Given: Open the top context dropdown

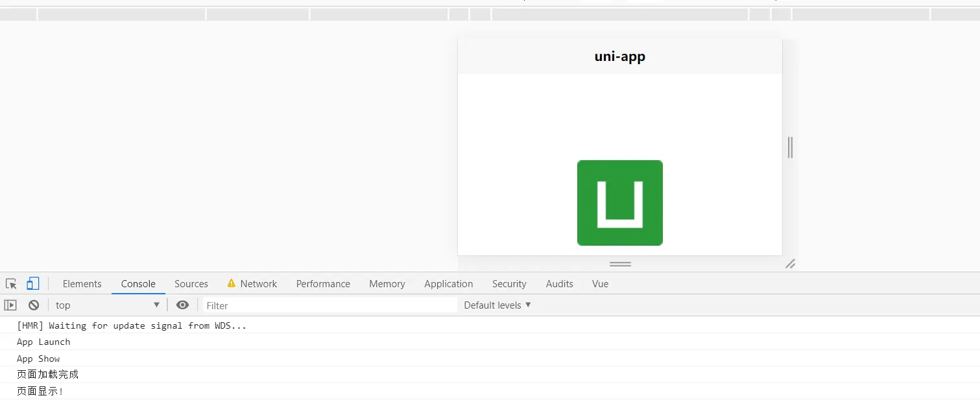Looking at the screenshot, I should [x=108, y=305].
